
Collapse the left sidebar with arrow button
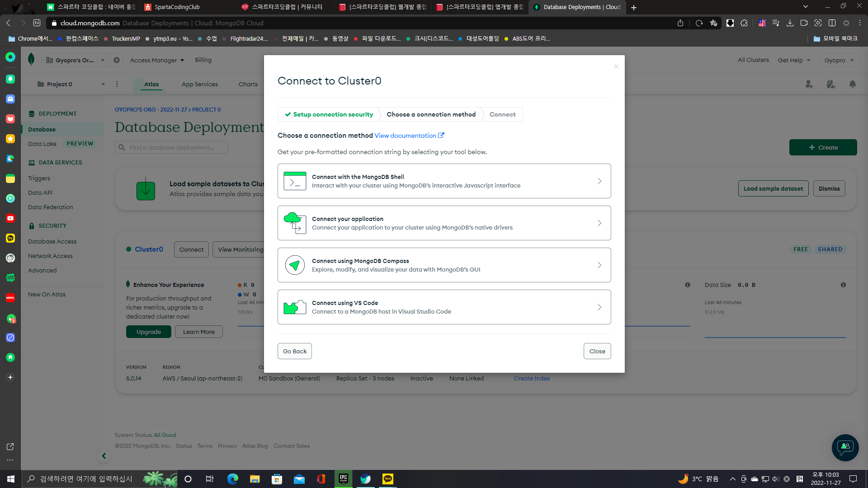click(104, 456)
